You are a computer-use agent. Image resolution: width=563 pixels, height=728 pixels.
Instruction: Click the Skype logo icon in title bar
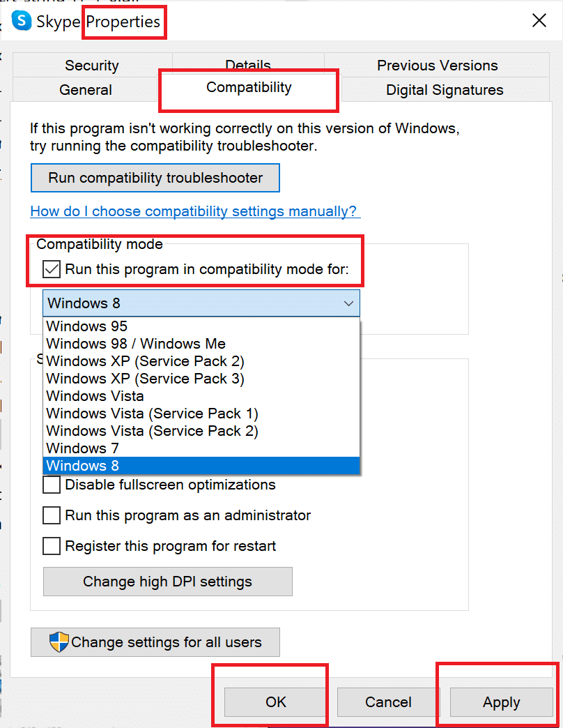pos(22,21)
